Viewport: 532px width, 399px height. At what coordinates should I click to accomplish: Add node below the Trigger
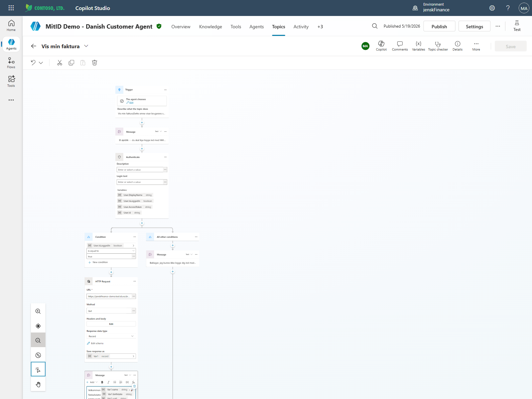[142, 123]
